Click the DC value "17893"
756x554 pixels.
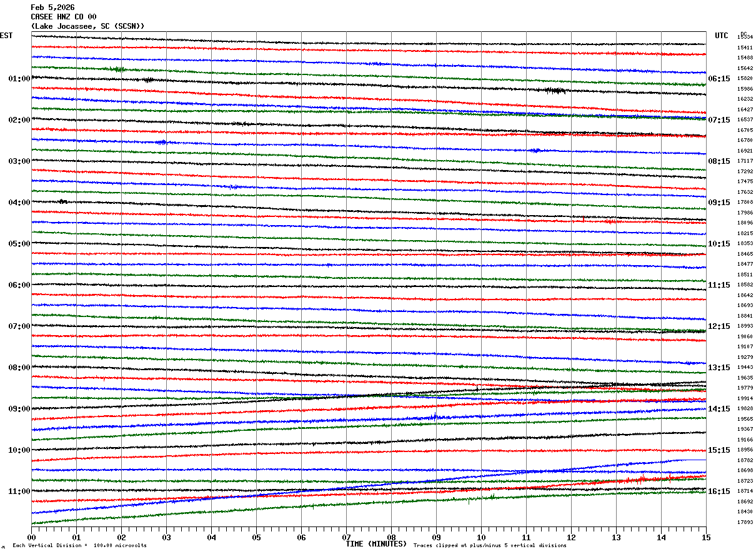point(745,523)
